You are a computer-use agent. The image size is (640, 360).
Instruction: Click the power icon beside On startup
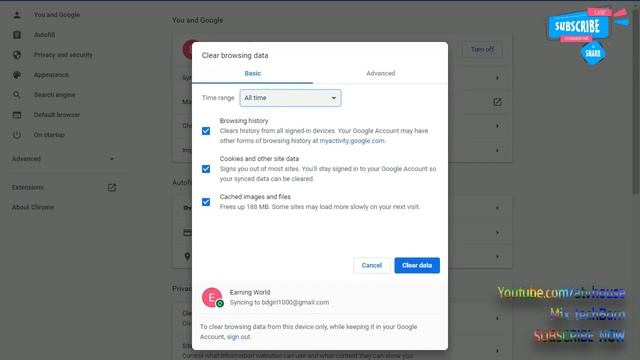point(17,135)
